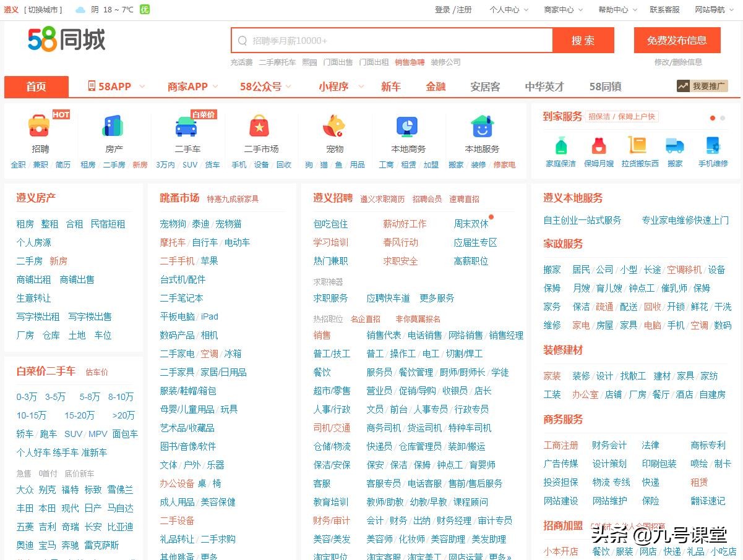This screenshot has width=743, height=560.
Task: Click 空调移机 under 家政服务
Action: click(x=684, y=269)
